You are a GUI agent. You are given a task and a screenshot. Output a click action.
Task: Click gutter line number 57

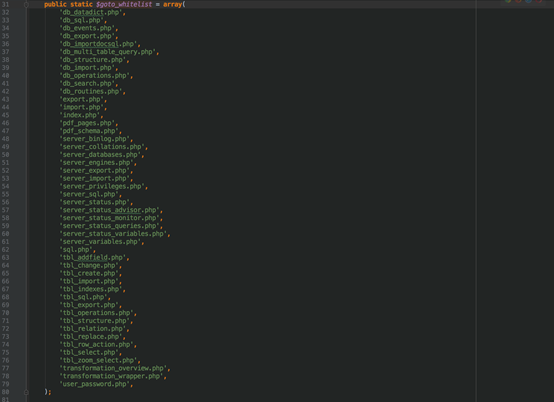[x=5, y=210]
